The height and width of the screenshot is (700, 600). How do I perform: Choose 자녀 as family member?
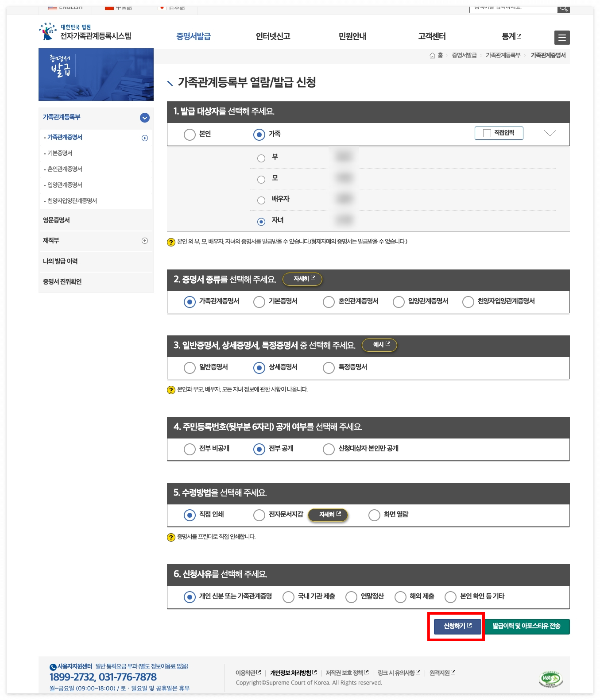261,222
